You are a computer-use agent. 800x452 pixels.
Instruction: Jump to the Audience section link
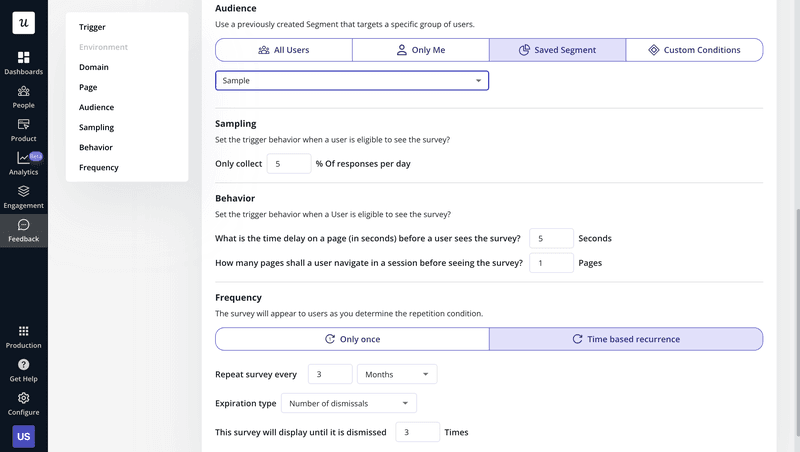(96, 107)
